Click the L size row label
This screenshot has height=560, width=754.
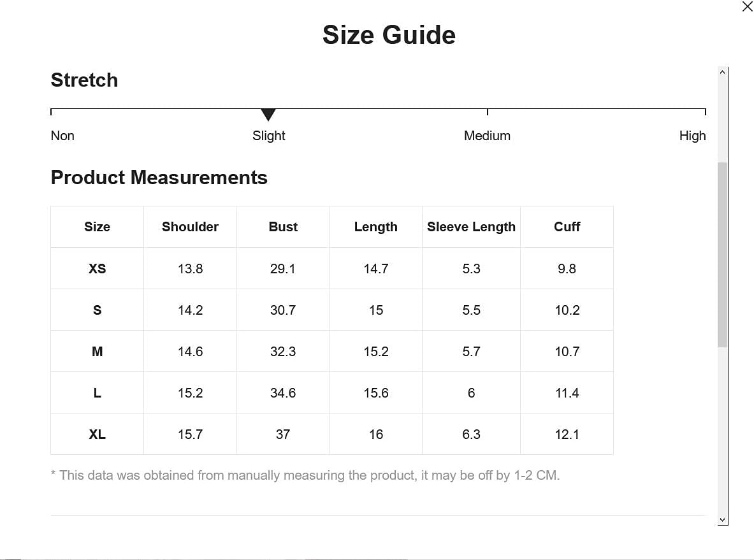tap(97, 393)
